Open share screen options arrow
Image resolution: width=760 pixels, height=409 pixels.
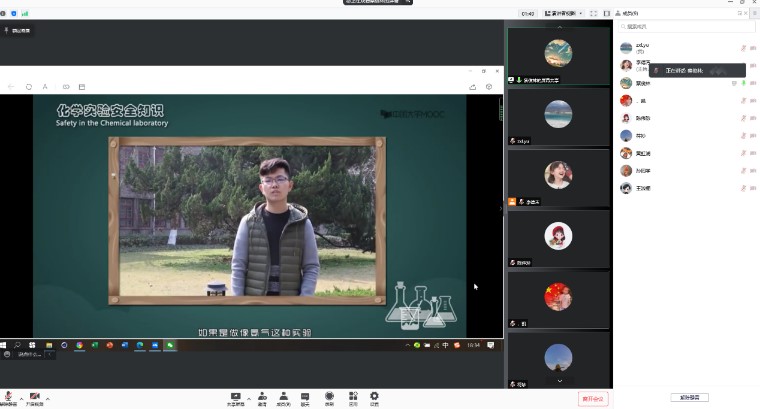coord(249,399)
